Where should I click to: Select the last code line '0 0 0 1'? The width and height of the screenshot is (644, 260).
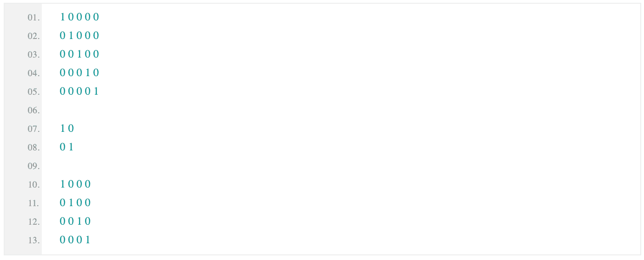[x=75, y=240]
